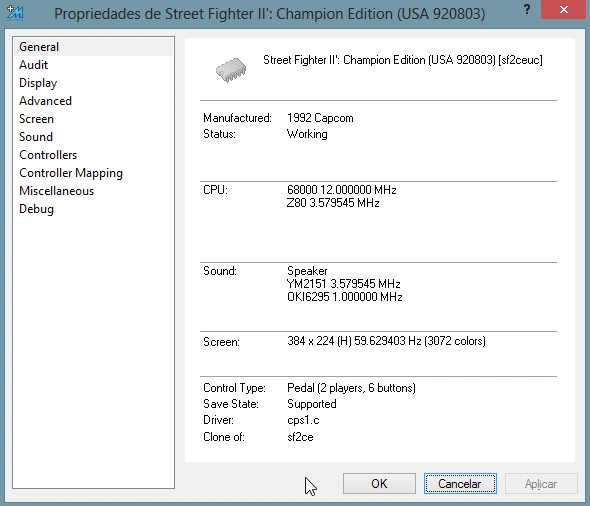The width and height of the screenshot is (590, 506).
Task: Click the 'Manufactured:' label
Action: click(x=237, y=118)
